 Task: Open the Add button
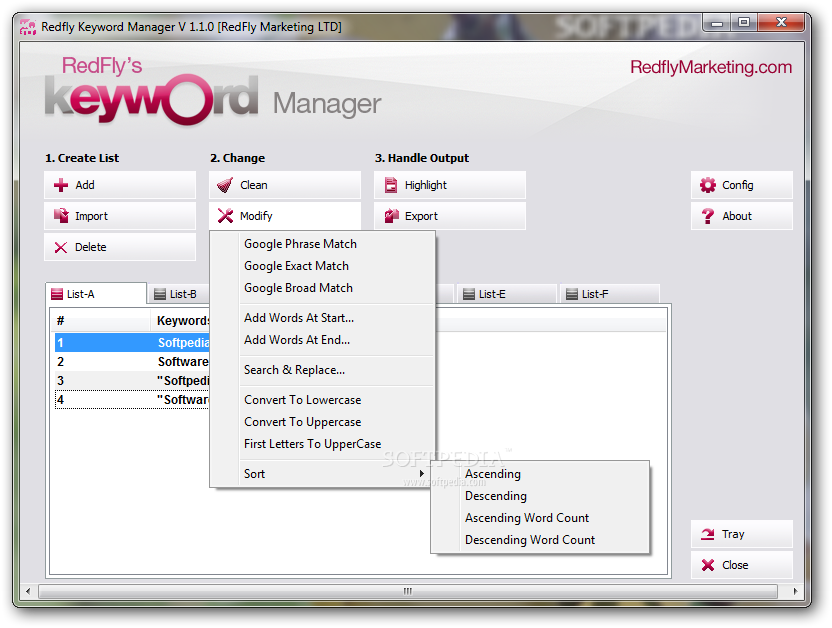click(120, 185)
